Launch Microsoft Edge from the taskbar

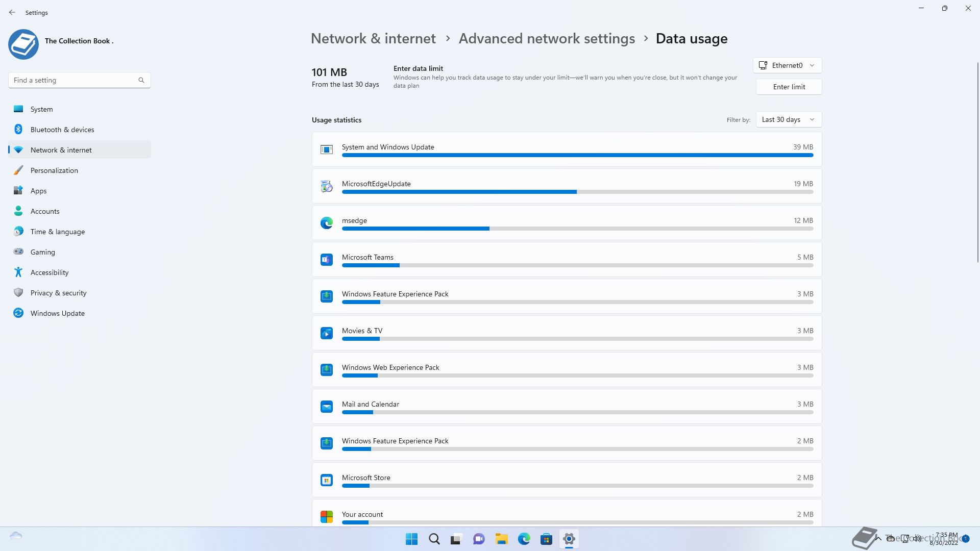click(524, 539)
